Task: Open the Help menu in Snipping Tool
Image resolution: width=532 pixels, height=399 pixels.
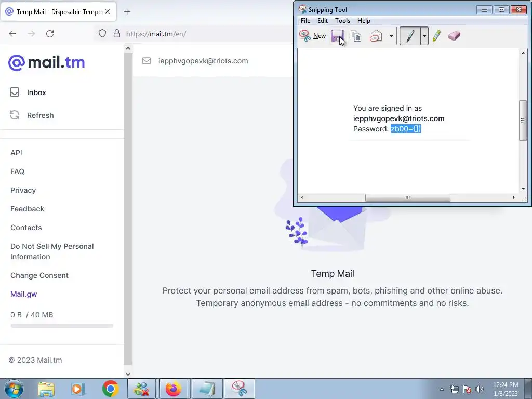Action: point(364,21)
